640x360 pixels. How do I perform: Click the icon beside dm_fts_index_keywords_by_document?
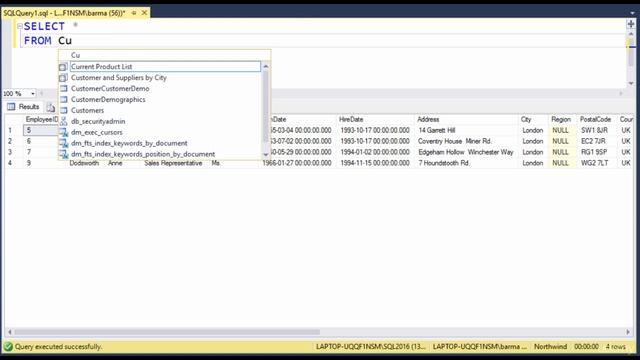[x=63, y=143]
